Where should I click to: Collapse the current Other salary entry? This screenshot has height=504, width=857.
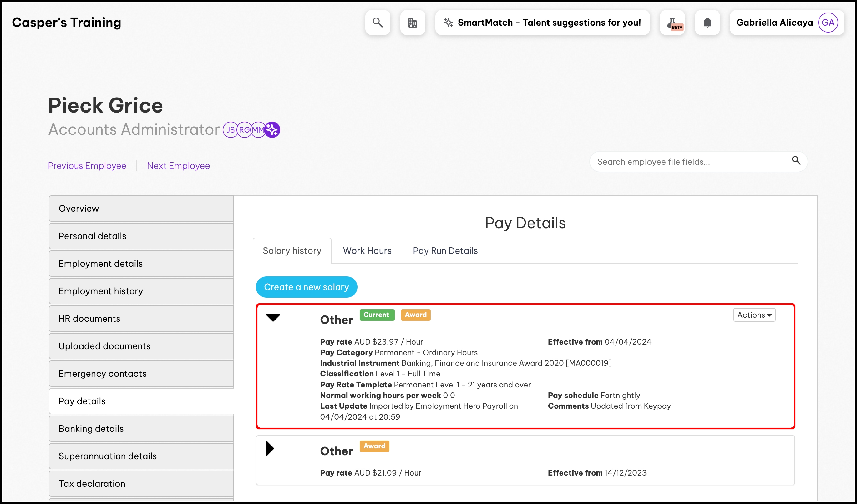click(x=273, y=317)
